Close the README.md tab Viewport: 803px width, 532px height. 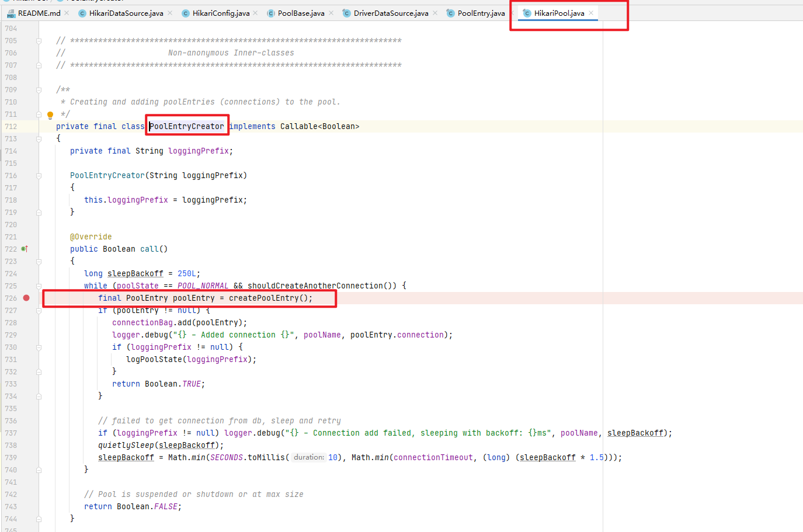[67, 13]
